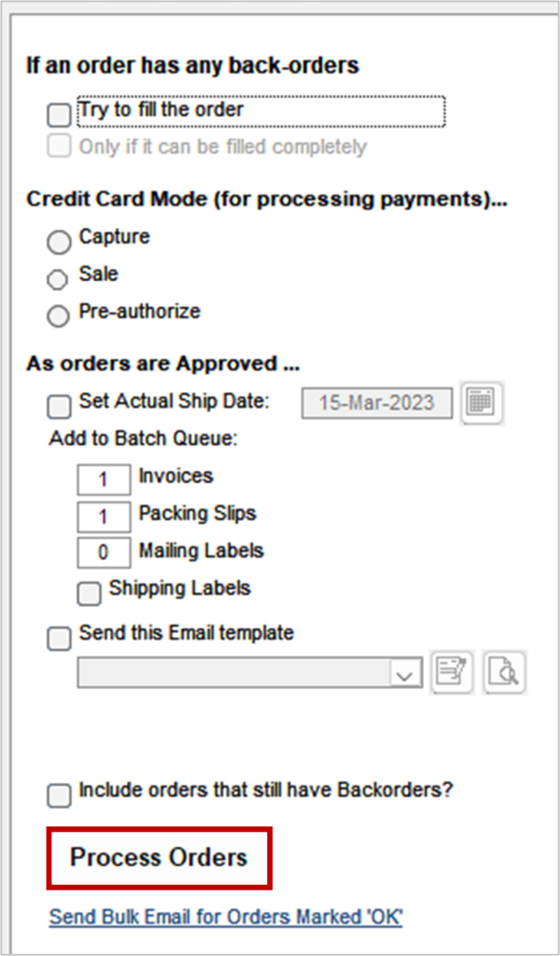
Task: Select the Sale payment mode
Action: point(58,279)
